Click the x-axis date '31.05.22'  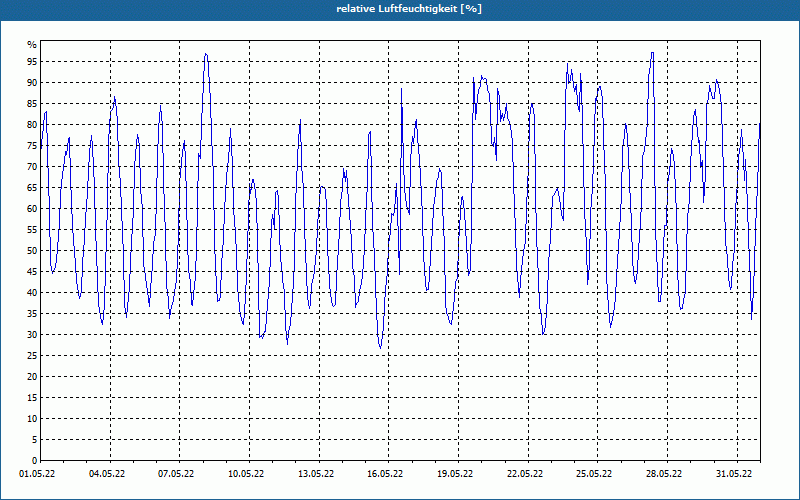coord(734,474)
